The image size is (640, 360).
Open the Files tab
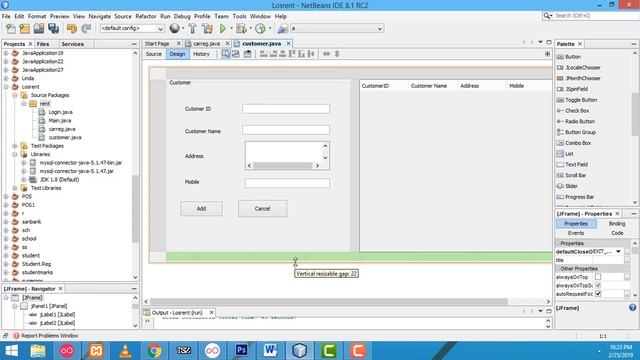[x=43, y=44]
